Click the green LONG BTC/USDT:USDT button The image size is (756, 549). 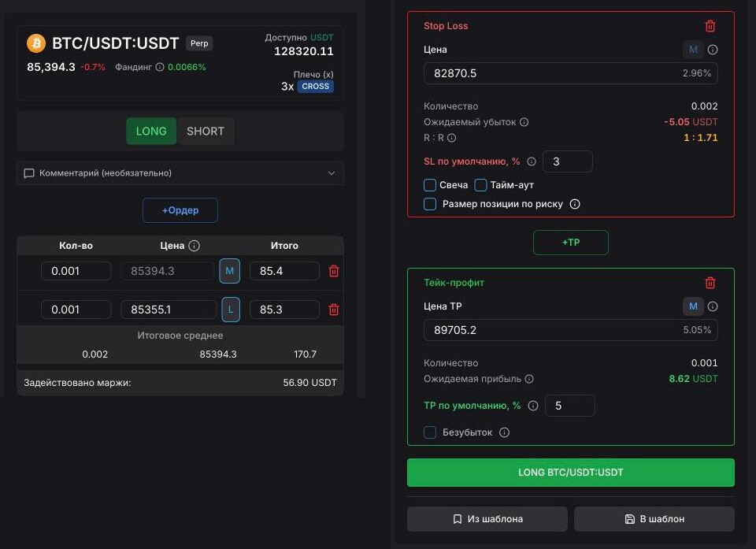click(x=571, y=473)
